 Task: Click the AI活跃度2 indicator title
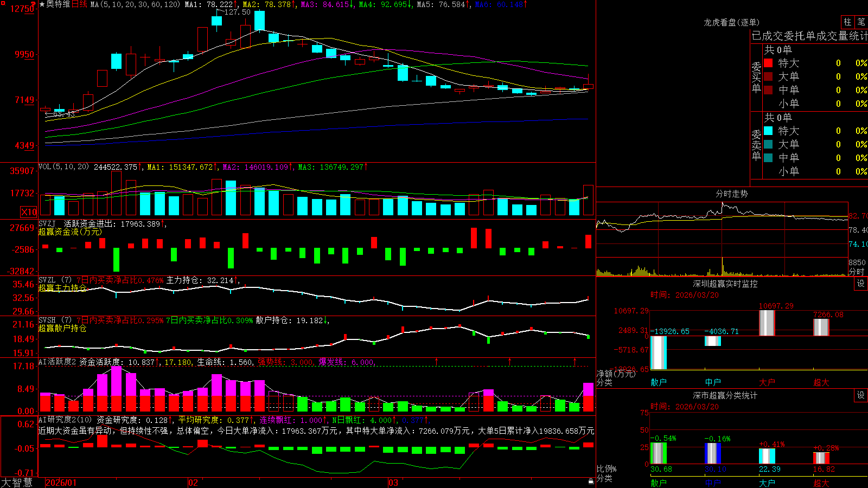(58, 362)
